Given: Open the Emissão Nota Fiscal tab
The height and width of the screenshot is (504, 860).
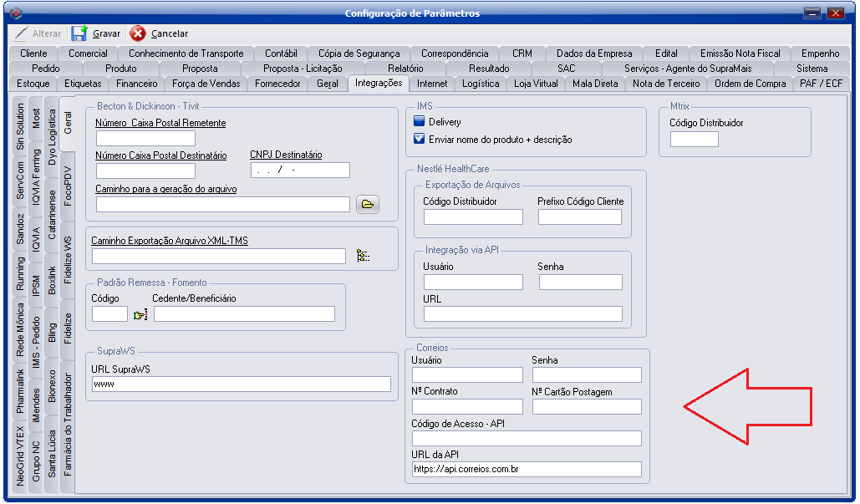Looking at the screenshot, I should click(740, 53).
